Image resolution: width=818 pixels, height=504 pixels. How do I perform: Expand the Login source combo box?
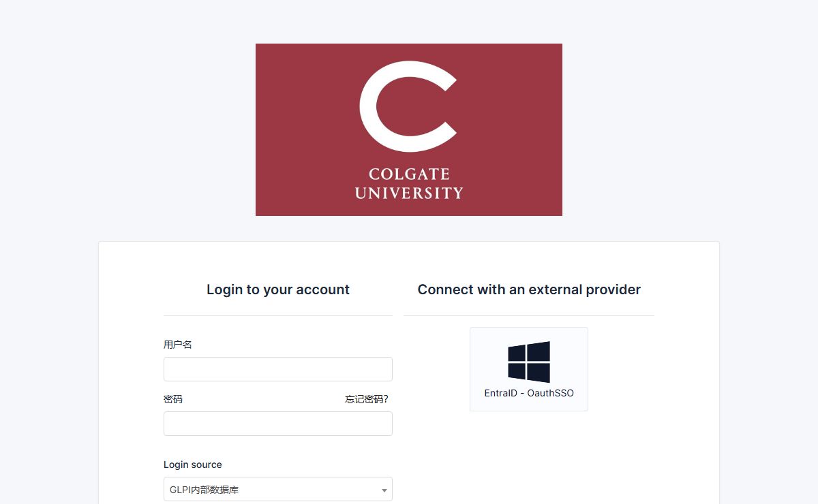pos(278,489)
